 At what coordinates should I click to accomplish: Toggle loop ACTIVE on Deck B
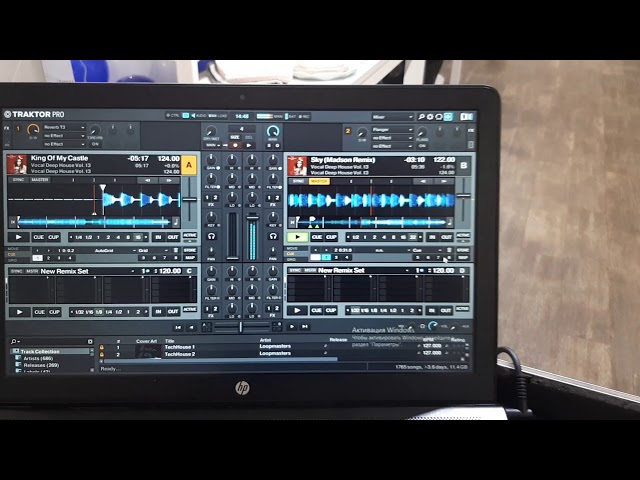463,235
